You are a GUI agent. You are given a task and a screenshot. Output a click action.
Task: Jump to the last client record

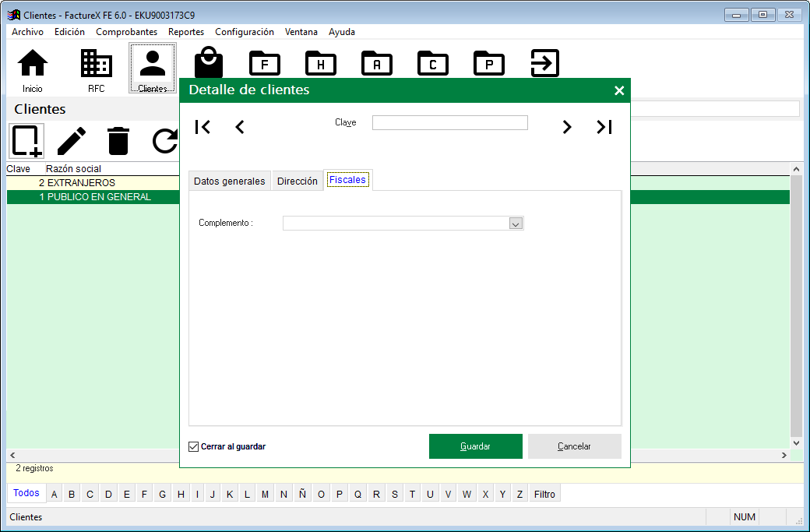pos(604,127)
